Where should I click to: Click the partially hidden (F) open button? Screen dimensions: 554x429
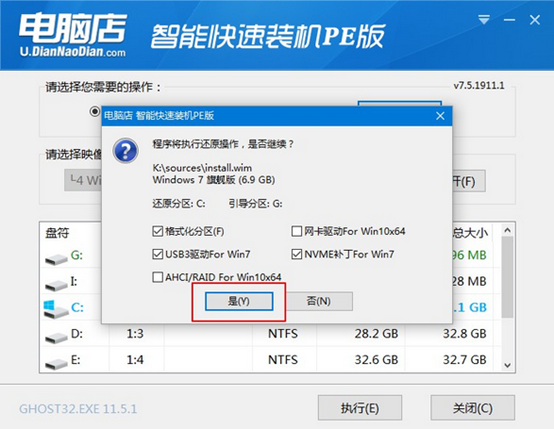click(x=469, y=181)
